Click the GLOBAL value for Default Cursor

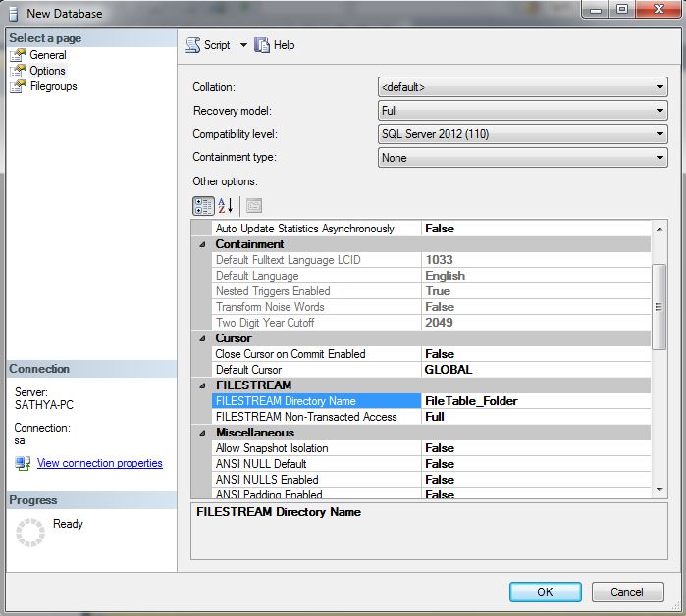pyautogui.click(x=536, y=370)
